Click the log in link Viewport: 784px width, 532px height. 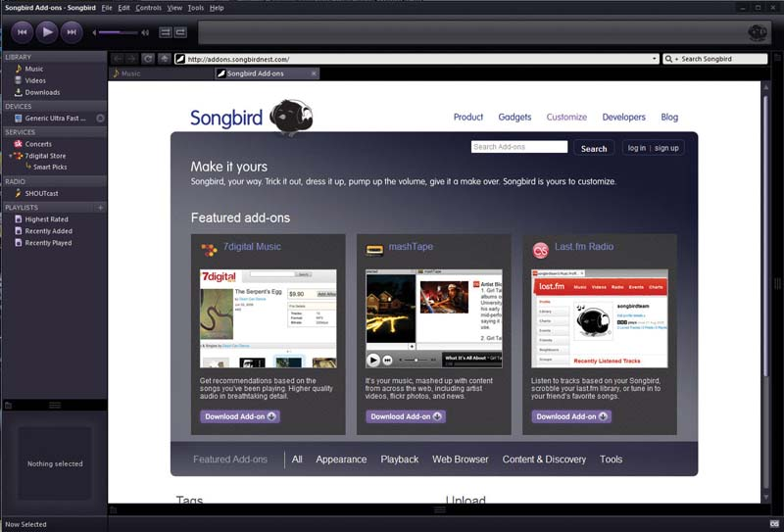[636, 148]
